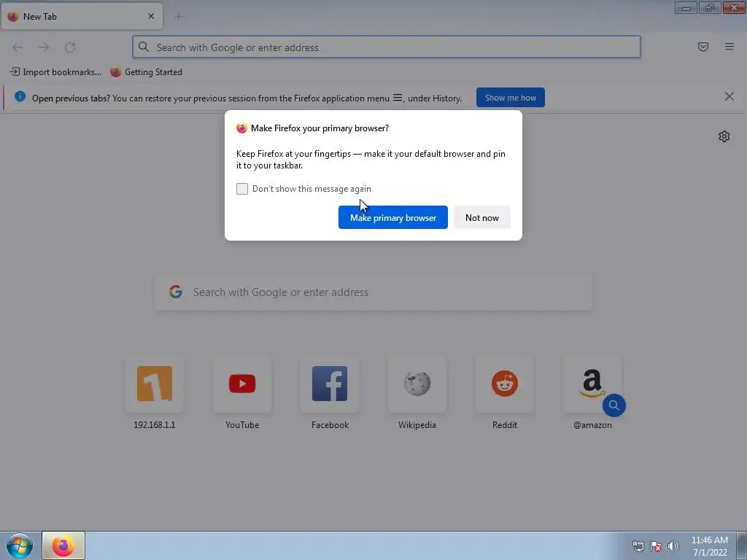Image resolution: width=747 pixels, height=560 pixels.
Task: Focus the address bar search field
Action: point(387,47)
